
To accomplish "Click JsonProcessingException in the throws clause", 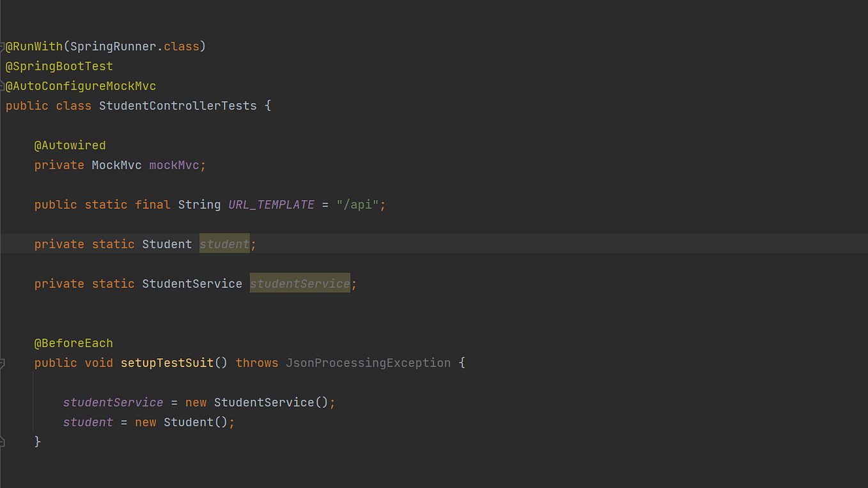I will point(368,363).
